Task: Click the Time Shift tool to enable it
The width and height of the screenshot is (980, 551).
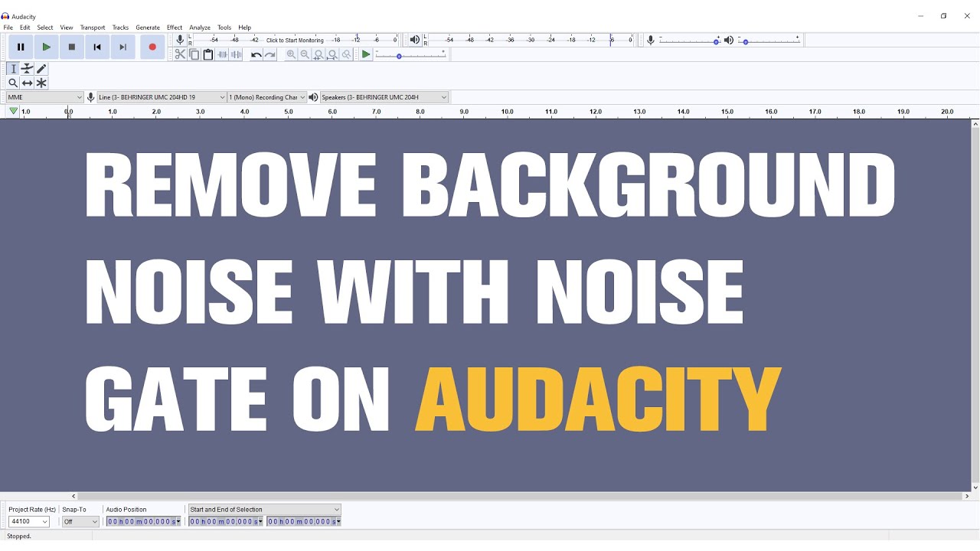Action: (x=27, y=83)
